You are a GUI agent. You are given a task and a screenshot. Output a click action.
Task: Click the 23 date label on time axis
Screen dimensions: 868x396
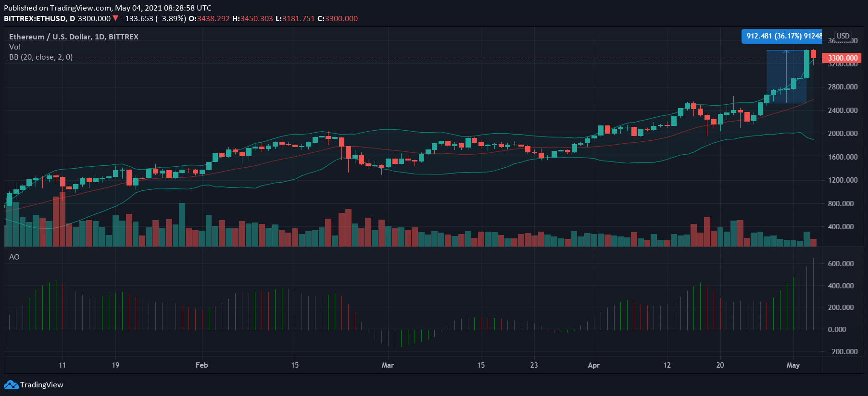click(x=534, y=365)
